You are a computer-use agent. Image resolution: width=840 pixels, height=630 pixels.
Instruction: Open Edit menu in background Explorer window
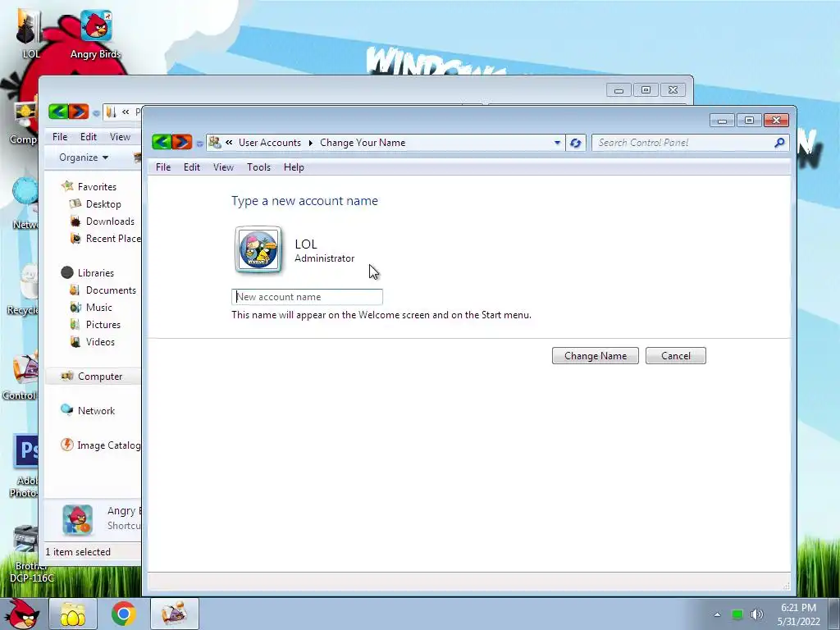point(89,137)
